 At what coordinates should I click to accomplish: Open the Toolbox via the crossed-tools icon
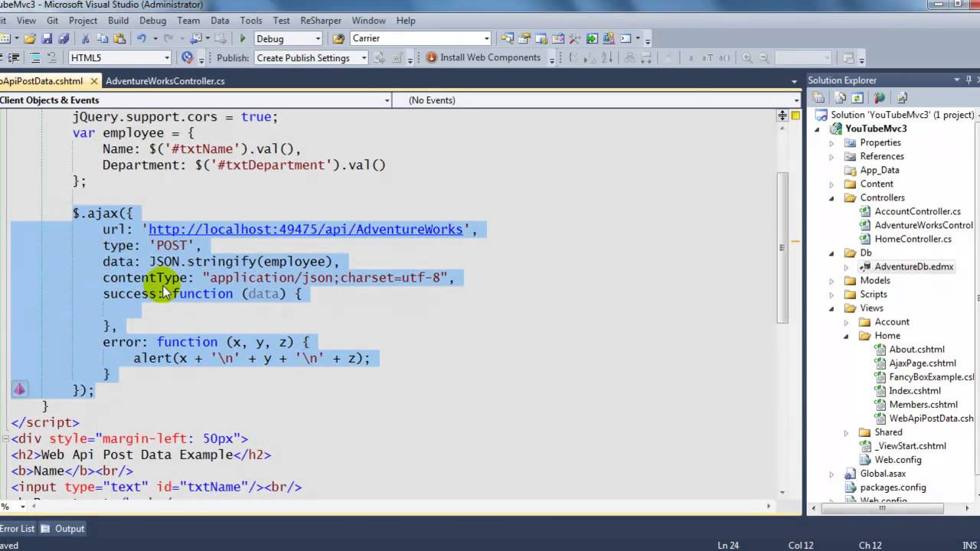tap(574, 38)
